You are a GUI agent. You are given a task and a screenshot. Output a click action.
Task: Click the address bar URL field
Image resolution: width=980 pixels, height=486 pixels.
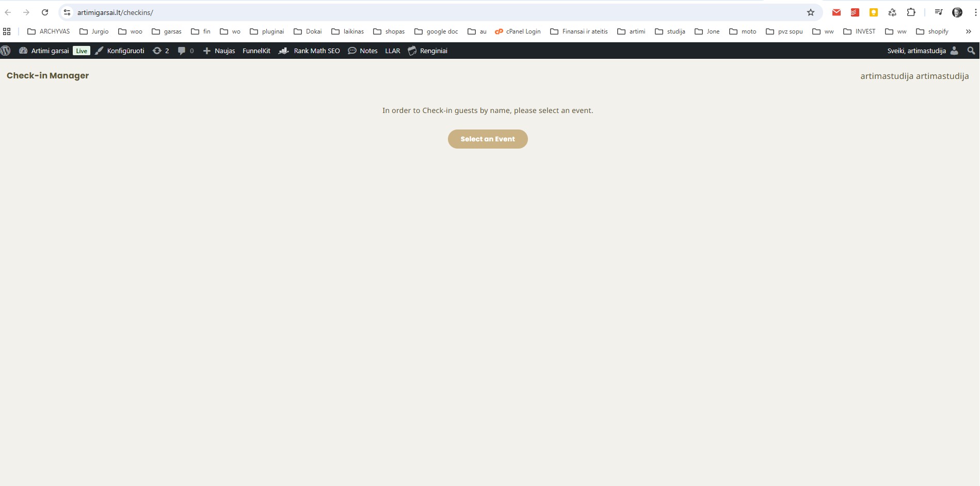[x=413, y=12]
